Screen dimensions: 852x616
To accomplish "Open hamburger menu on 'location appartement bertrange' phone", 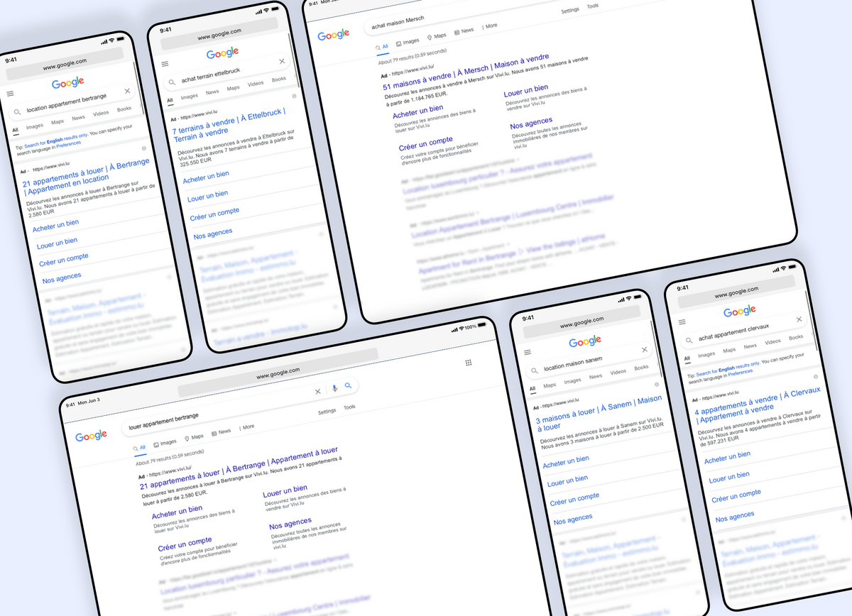I will pos(10,94).
